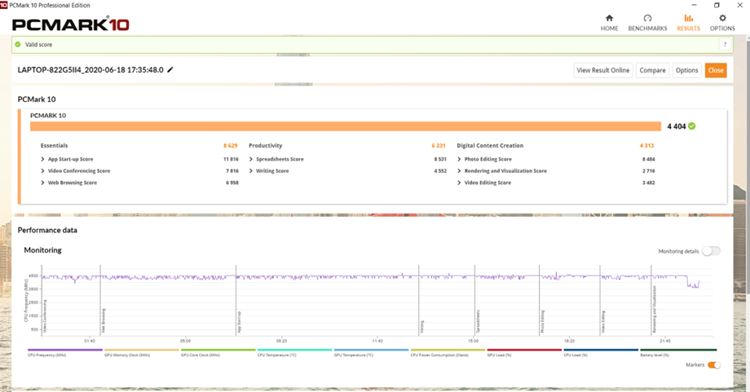The image size is (750, 392).
Task: Click the green check beside 4 404 score
Action: click(692, 126)
